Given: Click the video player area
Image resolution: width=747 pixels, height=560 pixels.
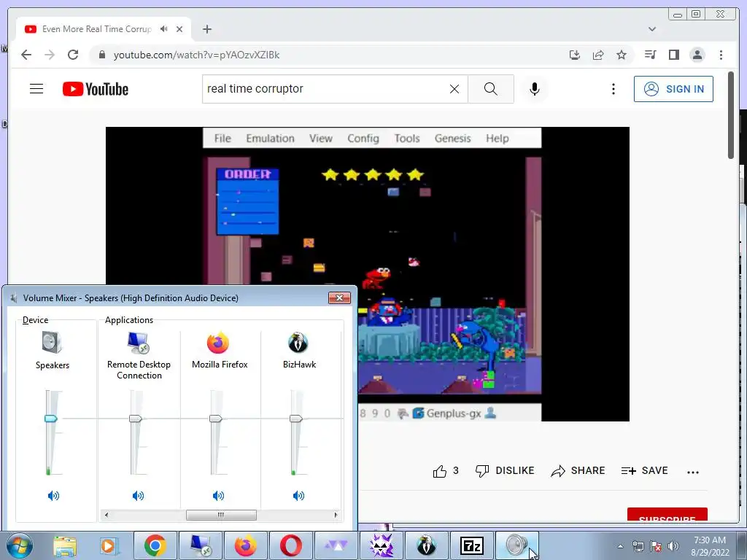Looking at the screenshot, I should (x=368, y=274).
